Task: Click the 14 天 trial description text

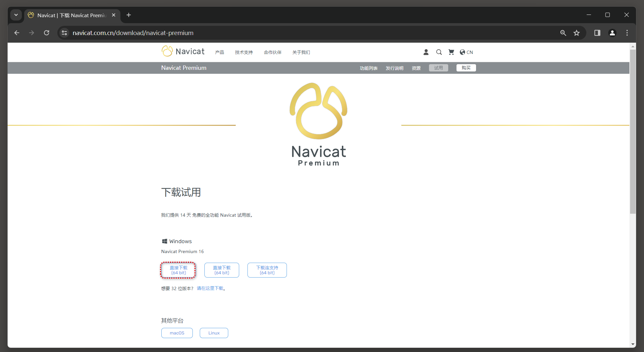Action: coord(208,215)
